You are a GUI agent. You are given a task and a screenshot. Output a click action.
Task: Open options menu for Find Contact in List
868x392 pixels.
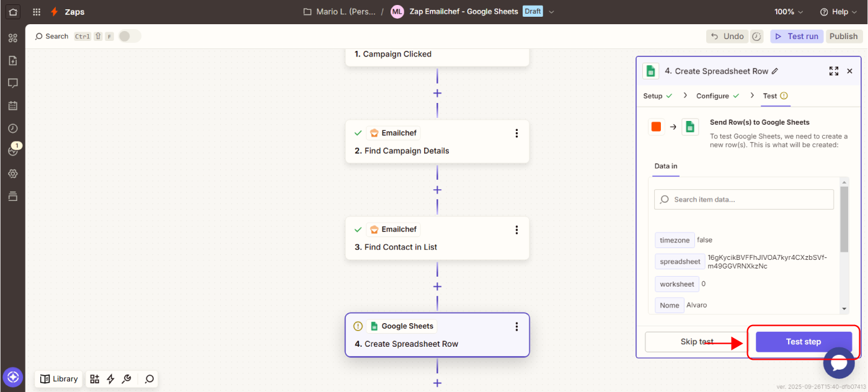[516, 230]
